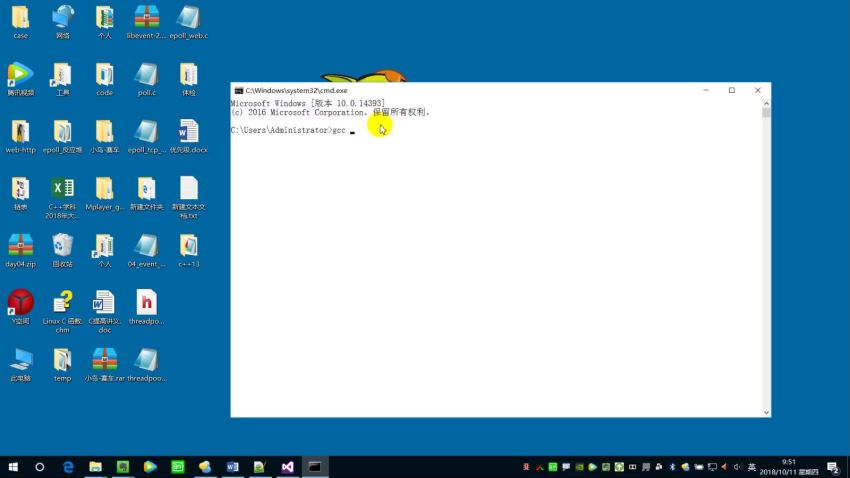Viewport: 850px width, 478px height.
Task: Switch to cmd.exe taskbar button
Action: tap(315, 467)
